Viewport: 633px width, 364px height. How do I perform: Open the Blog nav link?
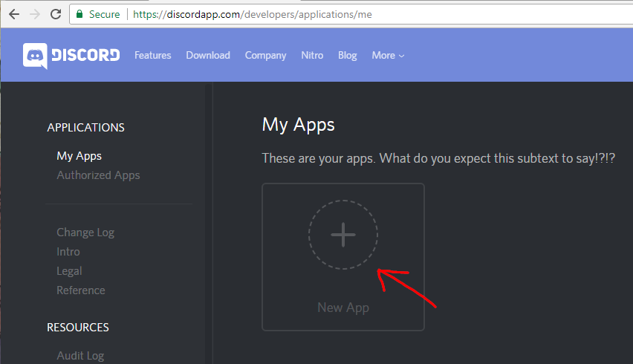[347, 56]
